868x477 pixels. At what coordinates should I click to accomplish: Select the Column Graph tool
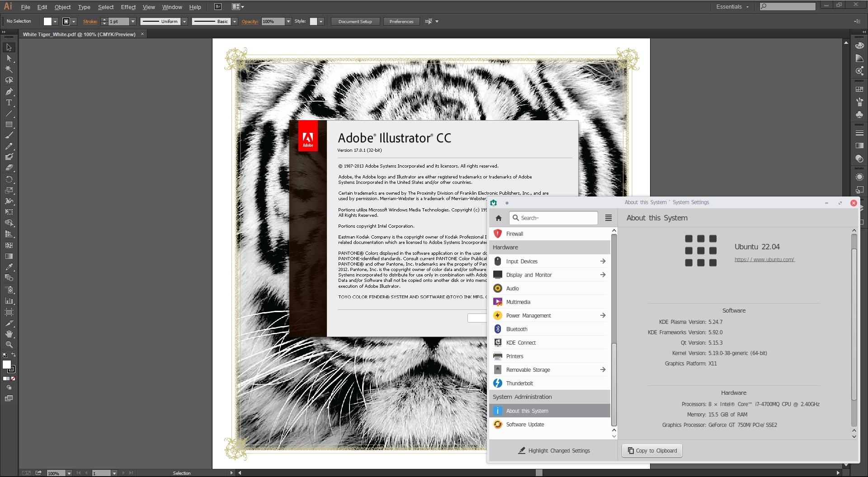point(9,301)
